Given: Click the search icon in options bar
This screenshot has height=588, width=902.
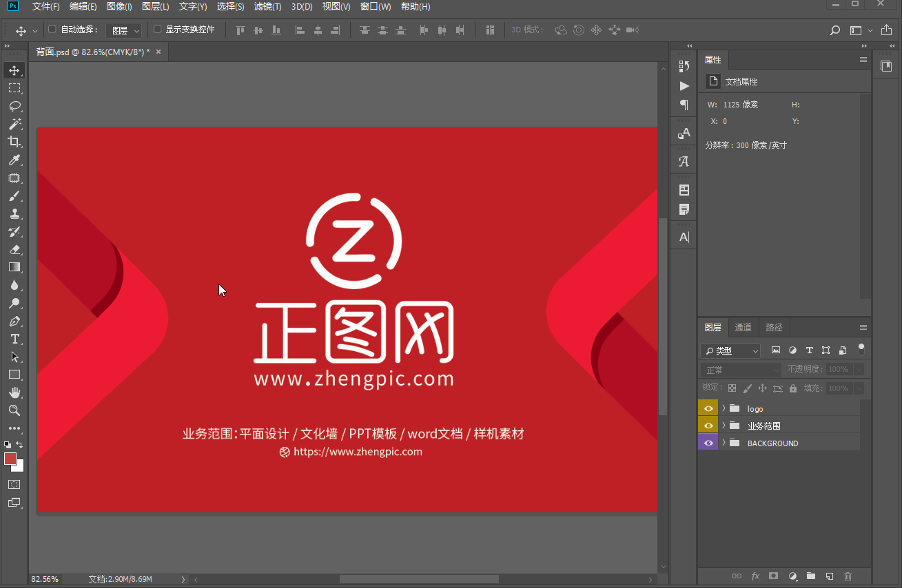Looking at the screenshot, I should [835, 30].
